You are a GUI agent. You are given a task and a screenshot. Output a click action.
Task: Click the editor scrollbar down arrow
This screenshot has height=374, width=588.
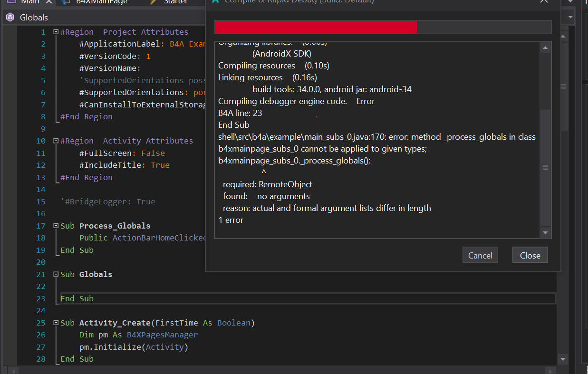point(563,359)
